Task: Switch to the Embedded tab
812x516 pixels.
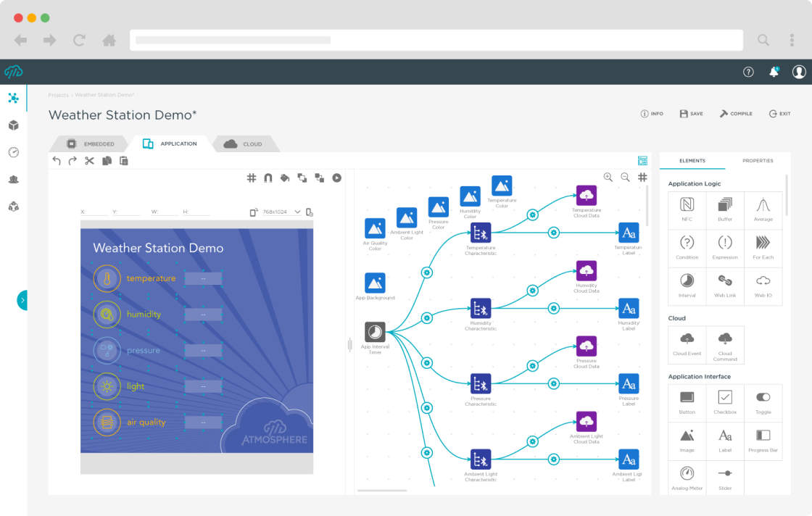Action: click(x=90, y=144)
